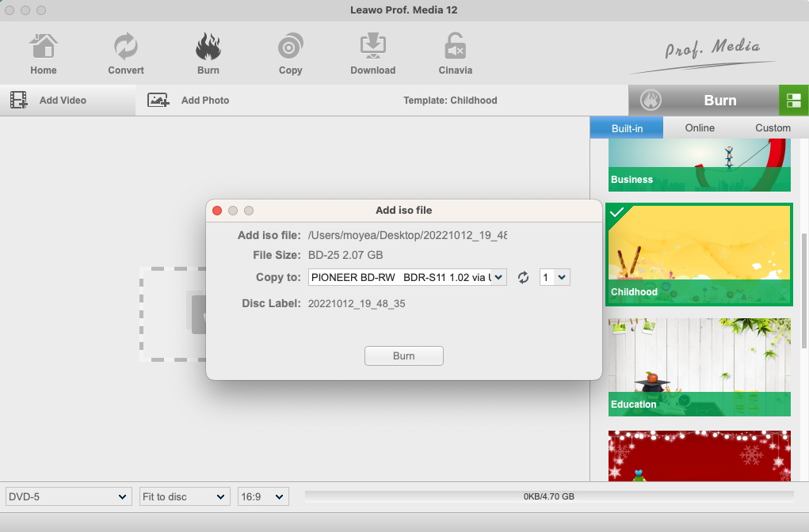The height and width of the screenshot is (532, 809).
Task: Click Add Photo button
Action: click(189, 101)
